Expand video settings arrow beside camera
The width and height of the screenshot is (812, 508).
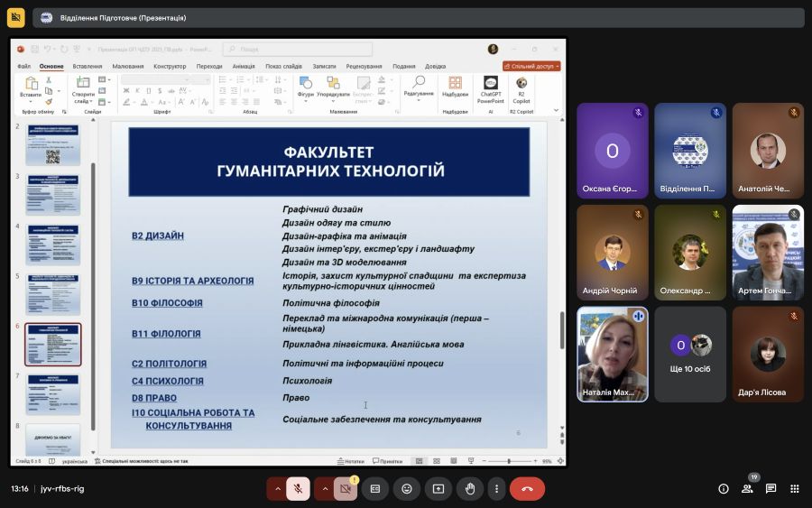(x=325, y=488)
